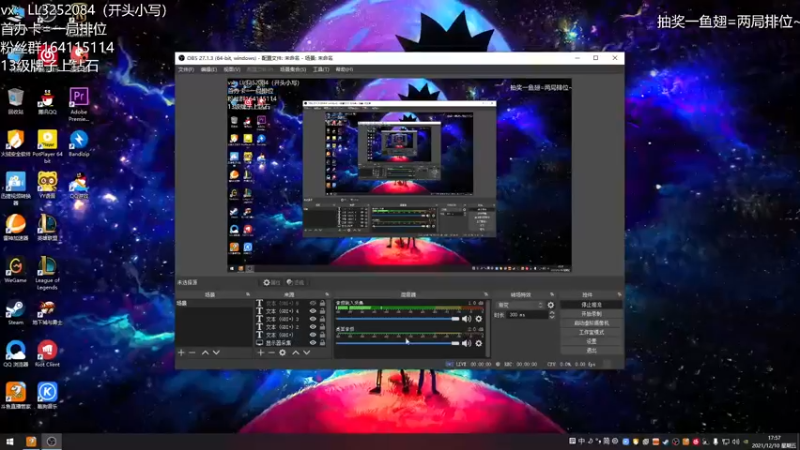Image resolution: width=800 pixels, height=450 pixels.
Task: Open source properties via the sources gear icon
Action: click(x=283, y=353)
